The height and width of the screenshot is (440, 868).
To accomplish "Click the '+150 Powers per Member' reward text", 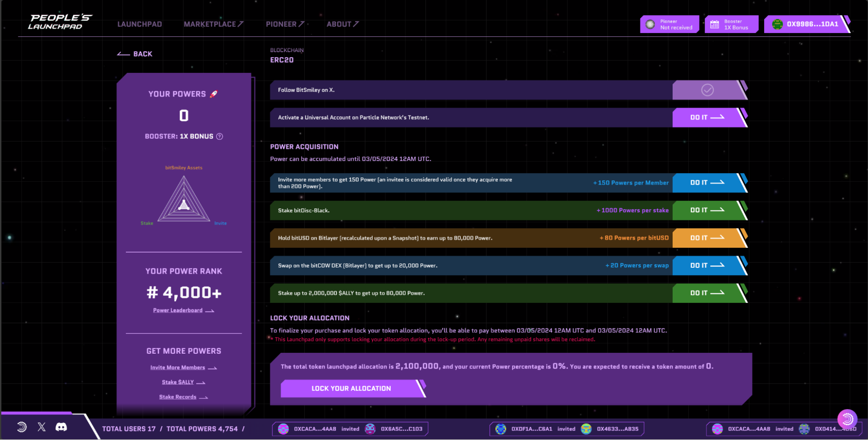I will (x=631, y=183).
